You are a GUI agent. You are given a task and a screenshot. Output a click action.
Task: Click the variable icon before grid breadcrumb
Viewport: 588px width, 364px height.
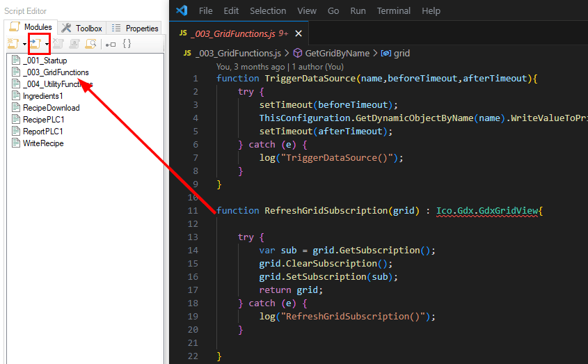[386, 54]
